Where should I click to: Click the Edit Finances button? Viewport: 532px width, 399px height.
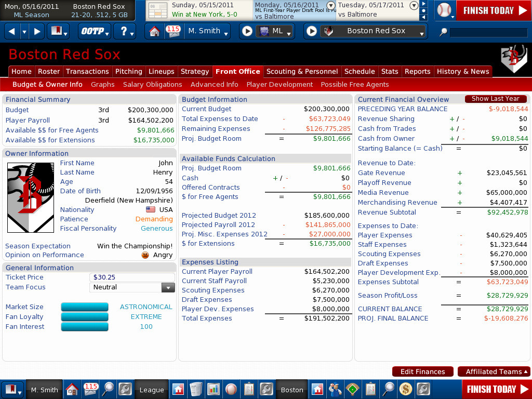pyautogui.click(x=422, y=371)
